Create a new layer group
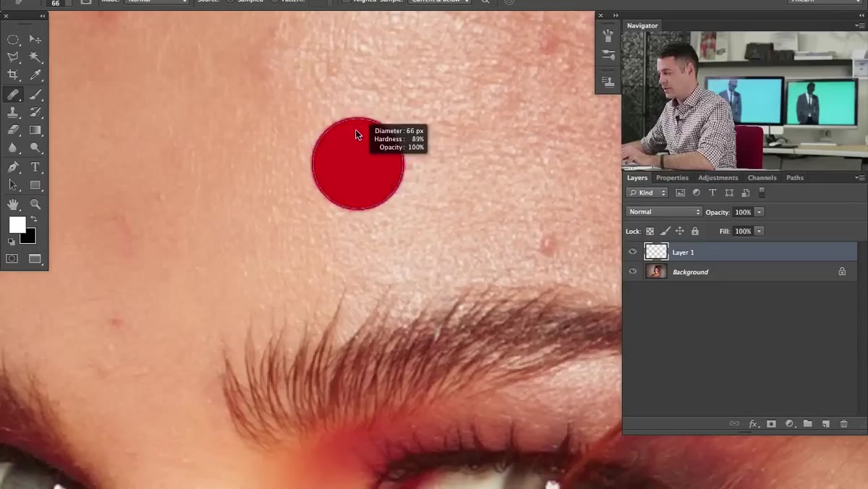 pyautogui.click(x=807, y=424)
